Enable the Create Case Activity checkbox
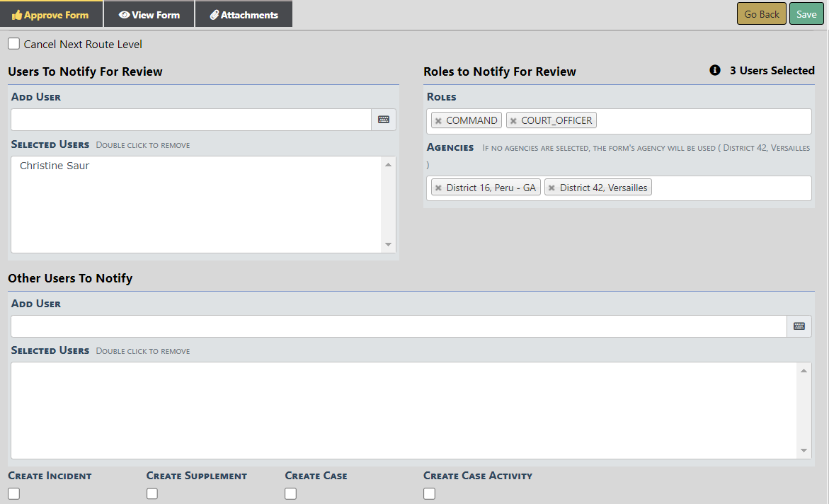 [430, 494]
